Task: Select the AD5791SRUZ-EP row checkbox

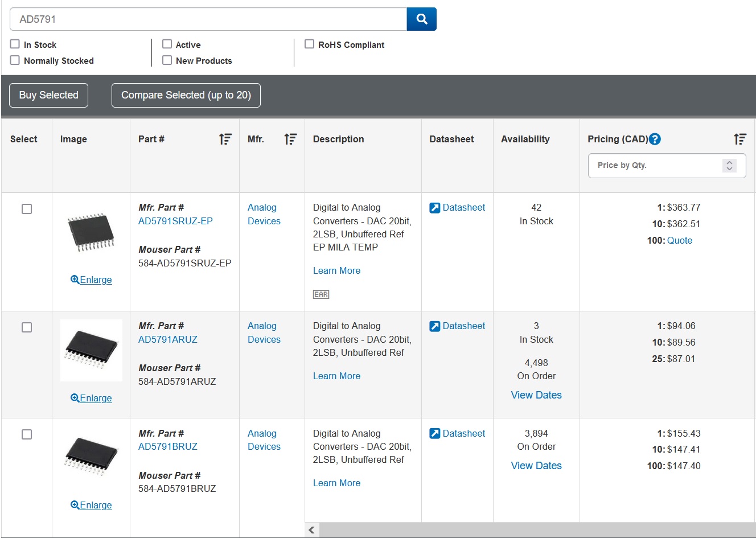Action: 27,209
